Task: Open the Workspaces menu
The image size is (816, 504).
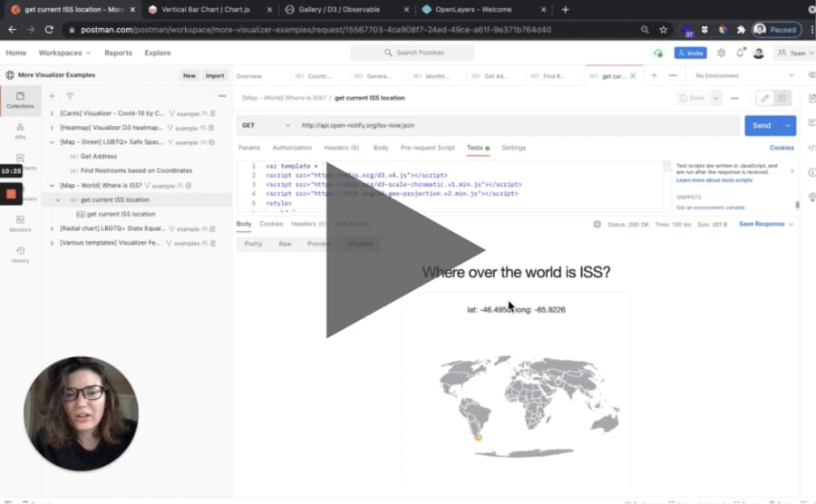Action: click(x=64, y=53)
